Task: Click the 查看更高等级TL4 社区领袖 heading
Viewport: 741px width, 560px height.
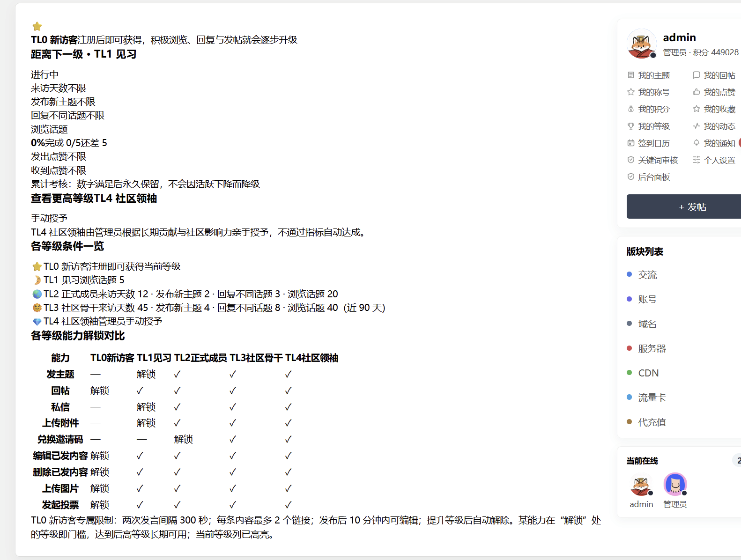Action: point(94,199)
